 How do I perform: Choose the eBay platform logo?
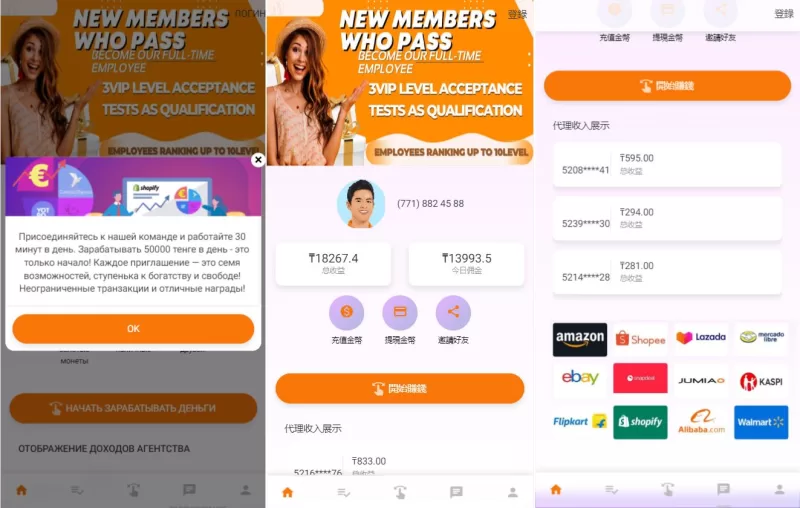click(580, 378)
